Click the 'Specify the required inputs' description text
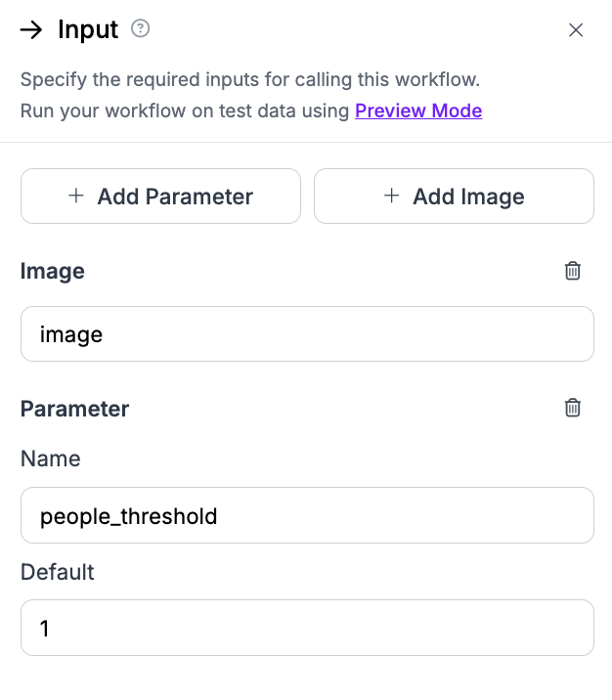The height and width of the screenshot is (700, 612). (x=250, y=79)
